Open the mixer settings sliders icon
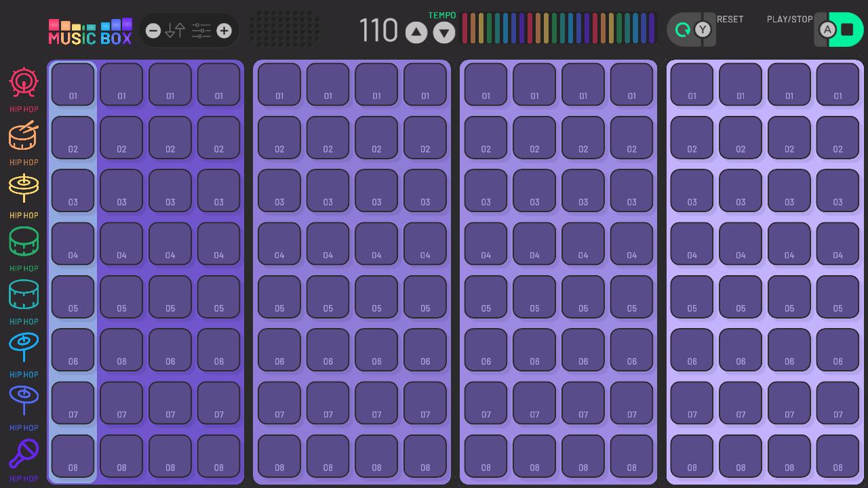Image resolution: width=868 pixels, height=488 pixels. 201,30
